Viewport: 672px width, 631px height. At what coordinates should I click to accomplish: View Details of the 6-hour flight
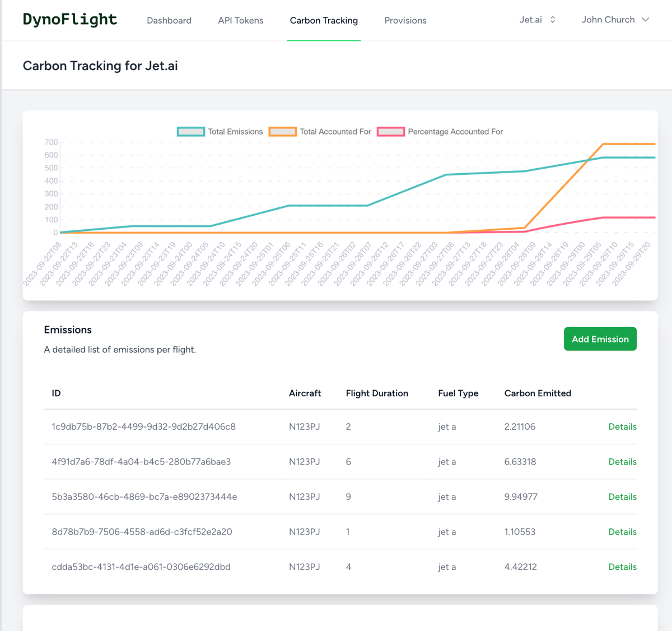click(622, 461)
